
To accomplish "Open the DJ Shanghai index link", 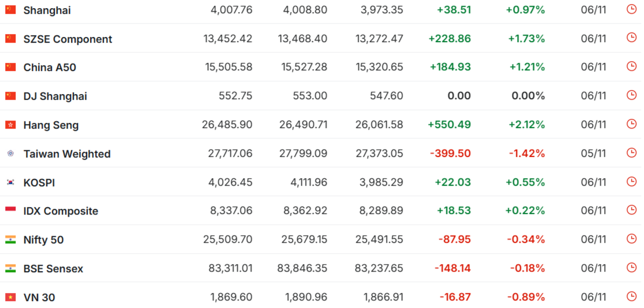I will click(x=55, y=96).
